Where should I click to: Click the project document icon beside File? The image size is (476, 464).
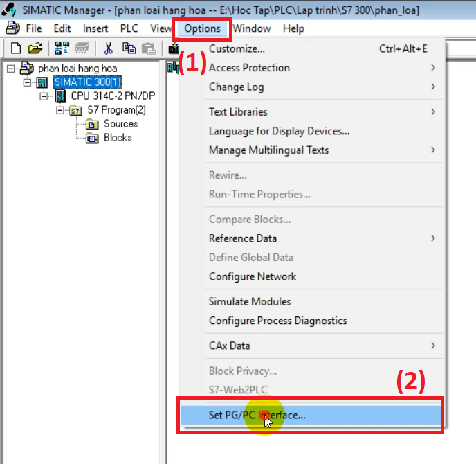[x=12, y=28]
